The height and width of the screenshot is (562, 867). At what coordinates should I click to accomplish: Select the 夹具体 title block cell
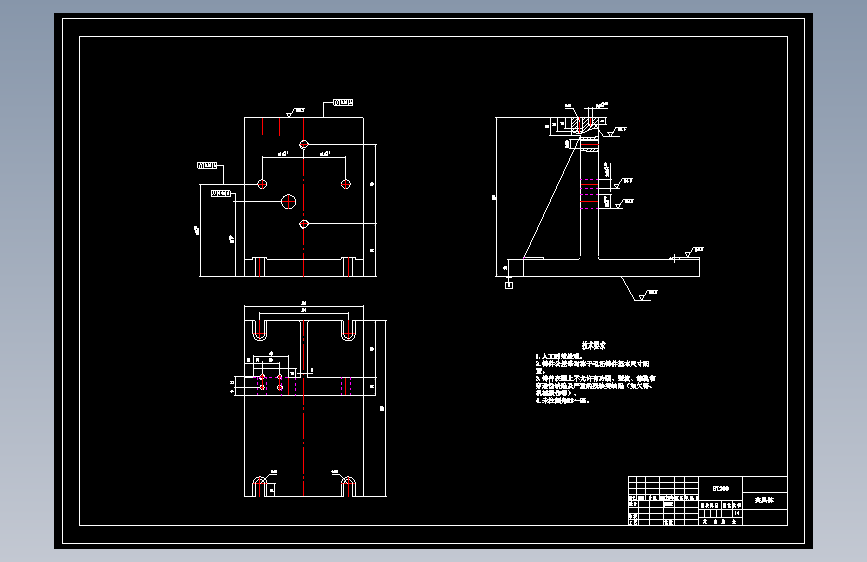pyautogui.click(x=765, y=500)
